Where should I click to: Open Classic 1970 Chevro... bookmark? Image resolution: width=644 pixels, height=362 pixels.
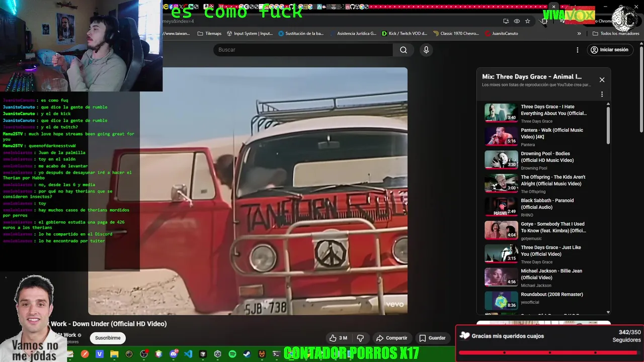coord(455,34)
